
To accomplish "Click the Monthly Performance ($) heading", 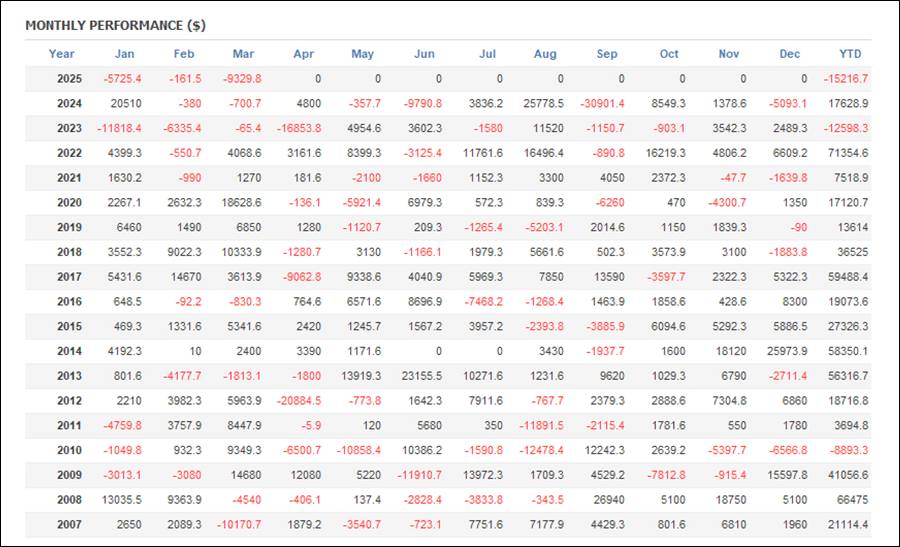I will [115, 26].
